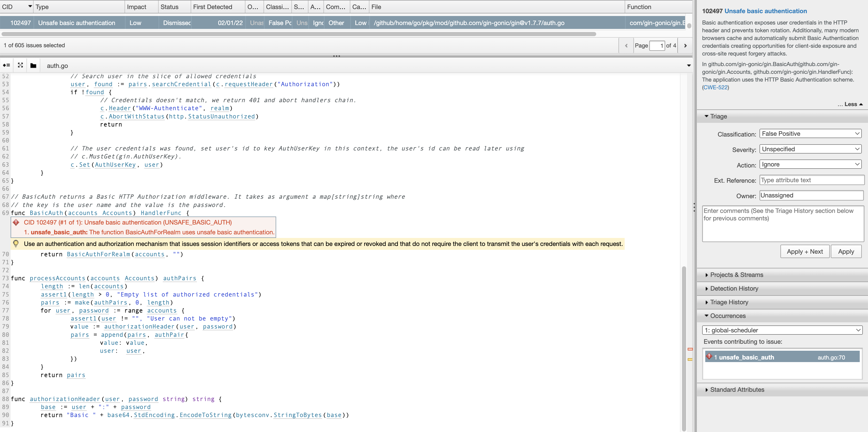
Task: Expand the code view to fullscreen
Action: click(x=20, y=65)
